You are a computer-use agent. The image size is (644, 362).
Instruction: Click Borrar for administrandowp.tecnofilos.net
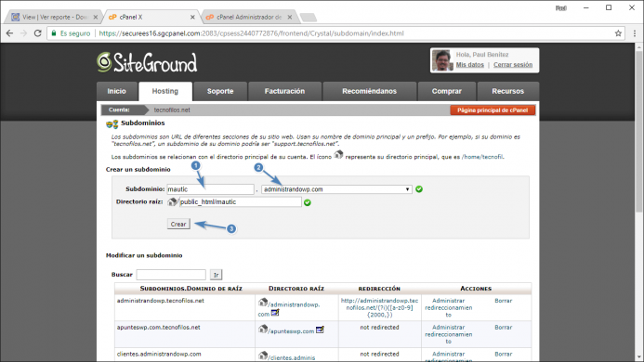point(503,301)
